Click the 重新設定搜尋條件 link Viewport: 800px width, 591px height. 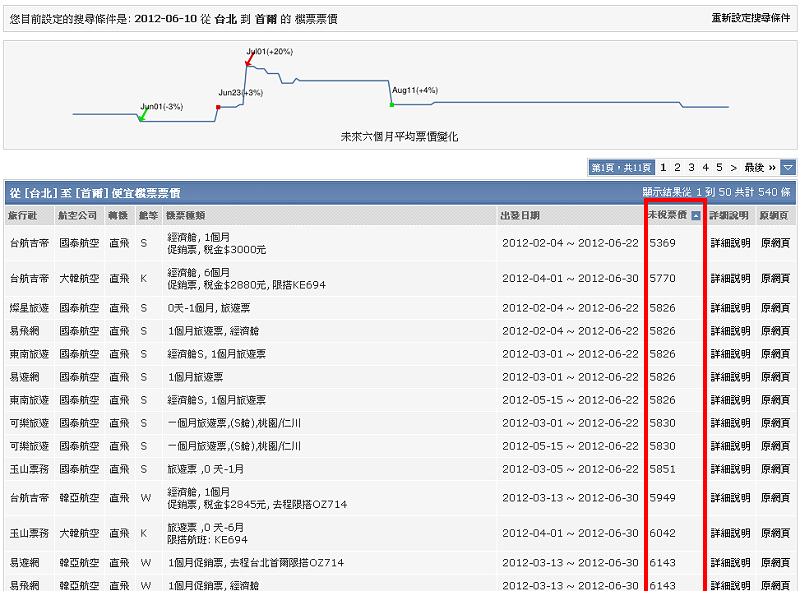coord(751,18)
